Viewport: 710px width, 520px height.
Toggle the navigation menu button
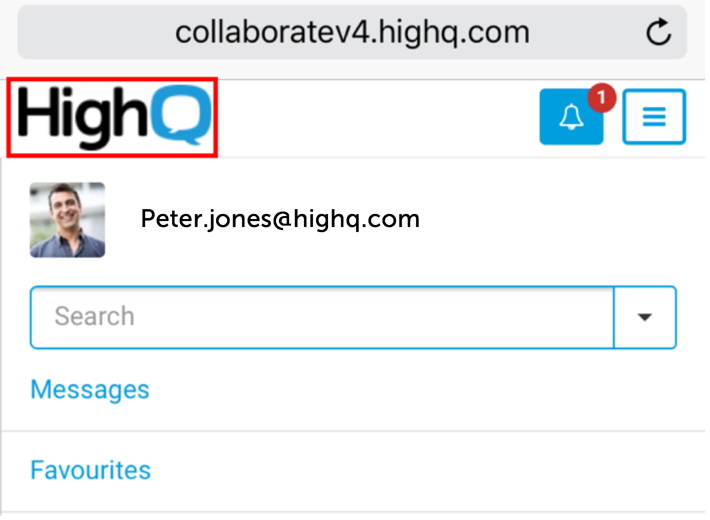tap(654, 117)
